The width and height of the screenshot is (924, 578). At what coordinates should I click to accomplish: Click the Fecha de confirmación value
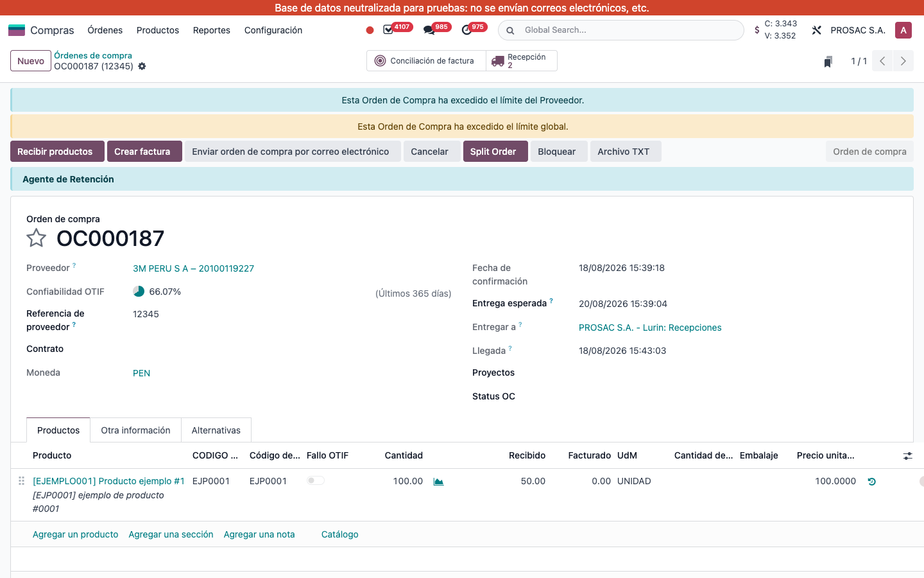(x=622, y=268)
